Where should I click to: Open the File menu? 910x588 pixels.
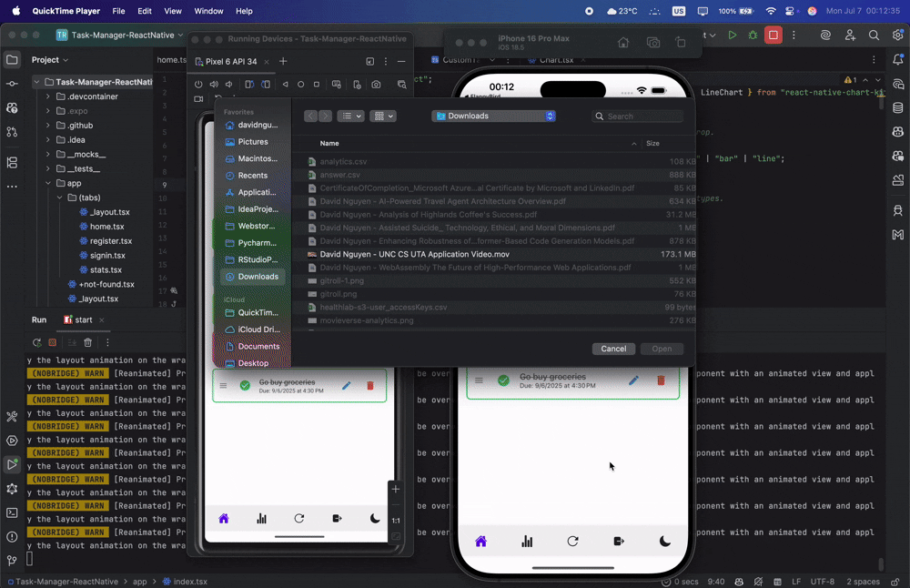pyautogui.click(x=118, y=11)
